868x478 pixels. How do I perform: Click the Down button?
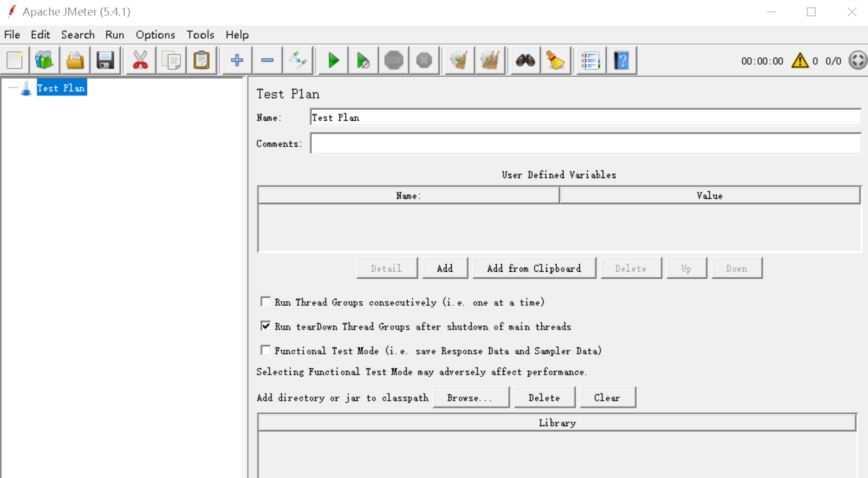(x=737, y=268)
